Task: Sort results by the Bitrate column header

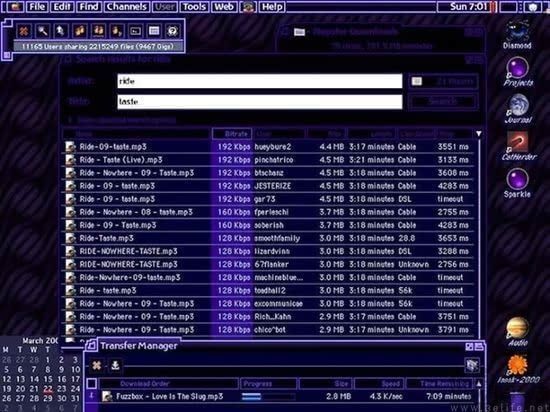Action: [x=232, y=134]
